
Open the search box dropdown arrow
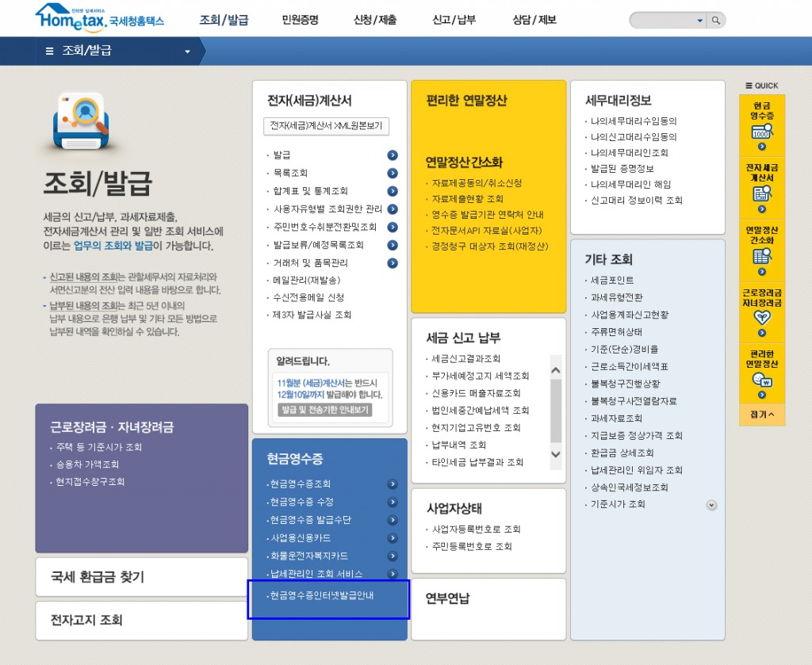point(699,21)
